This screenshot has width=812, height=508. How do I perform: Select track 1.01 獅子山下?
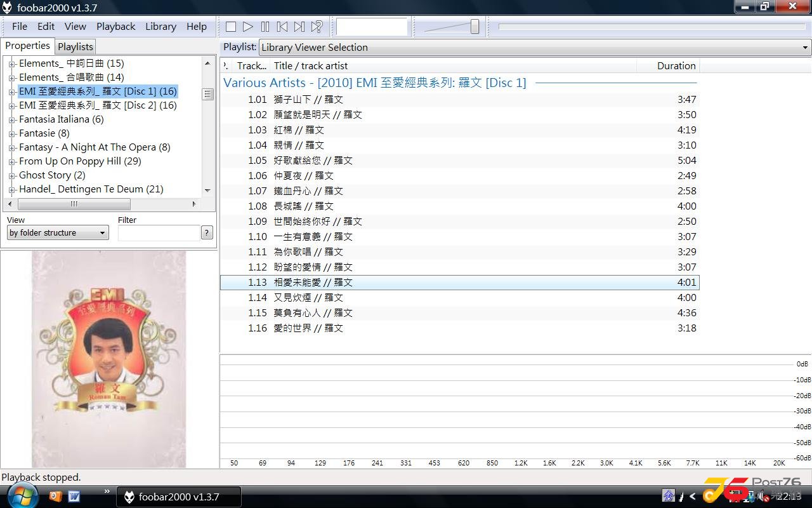click(459, 100)
